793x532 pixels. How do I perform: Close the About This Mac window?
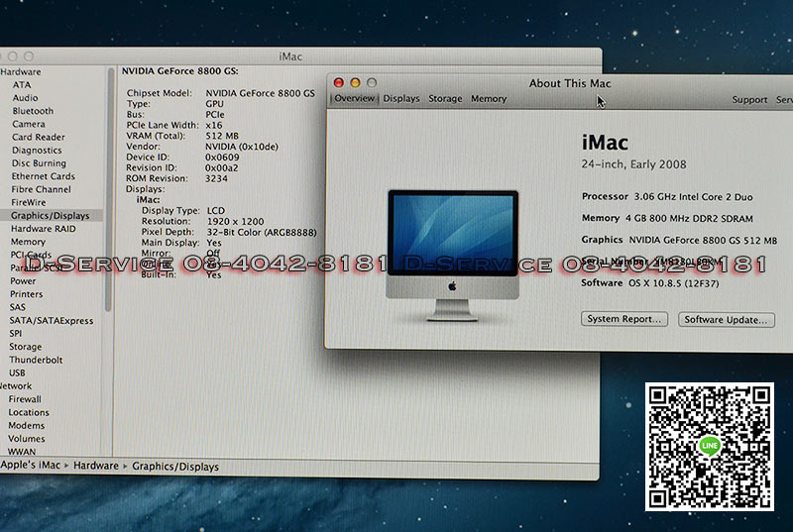[x=338, y=82]
